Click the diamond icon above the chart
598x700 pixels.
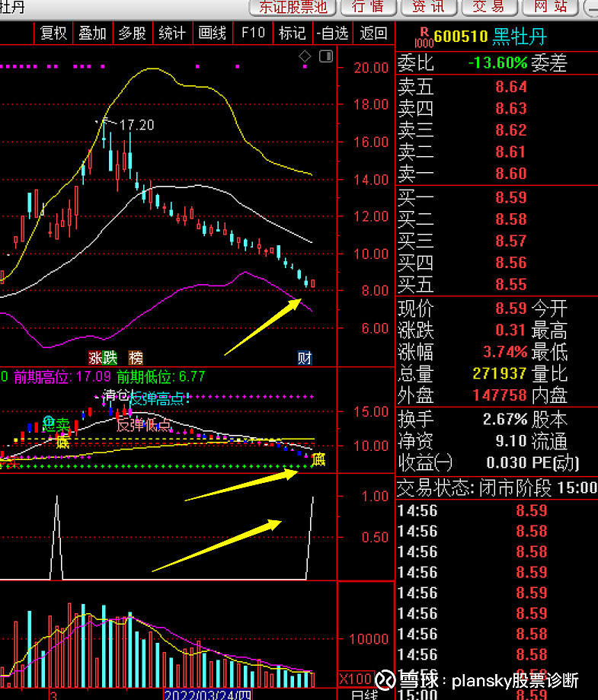pyautogui.click(x=305, y=56)
